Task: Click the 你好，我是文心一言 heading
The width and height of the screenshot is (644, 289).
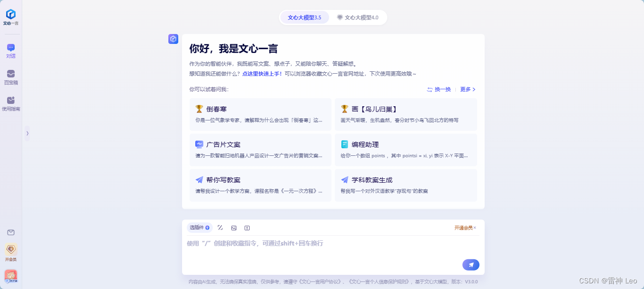Action: 234,49
